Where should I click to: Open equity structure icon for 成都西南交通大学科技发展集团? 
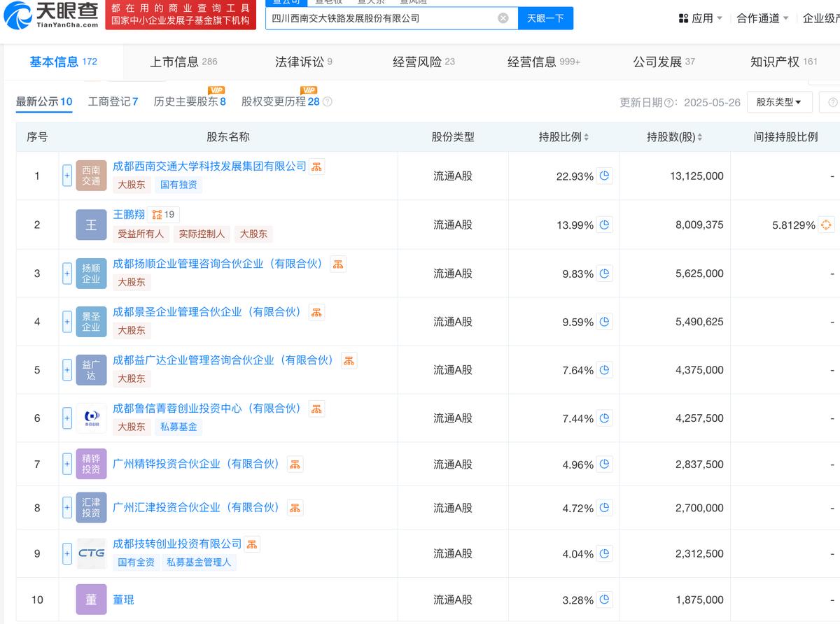tap(317, 166)
